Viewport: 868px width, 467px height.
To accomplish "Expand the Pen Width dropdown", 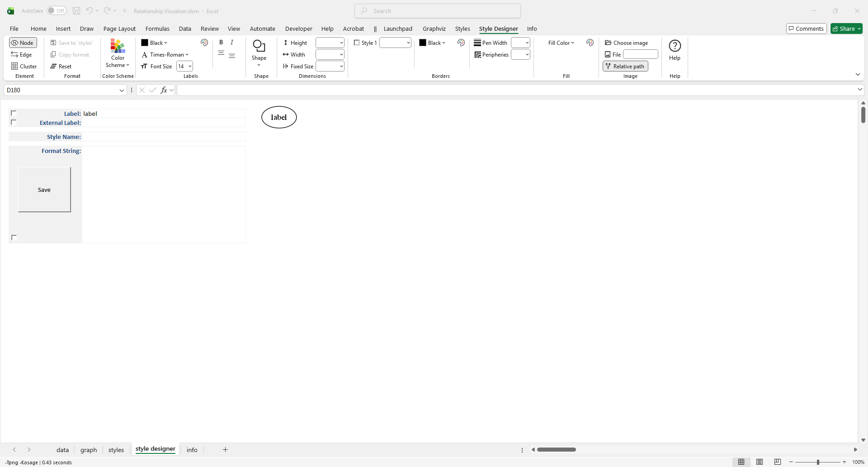I will point(527,43).
